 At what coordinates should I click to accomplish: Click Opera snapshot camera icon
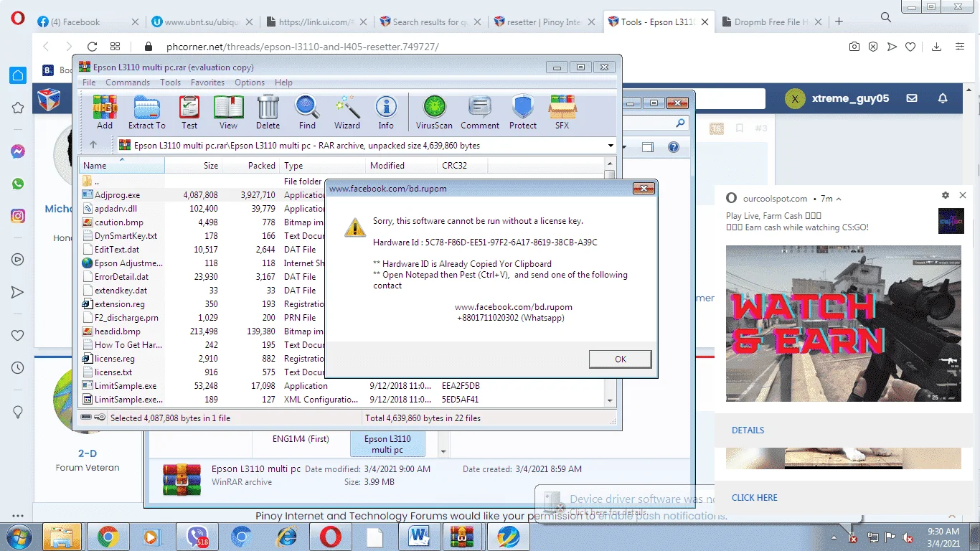click(854, 47)
